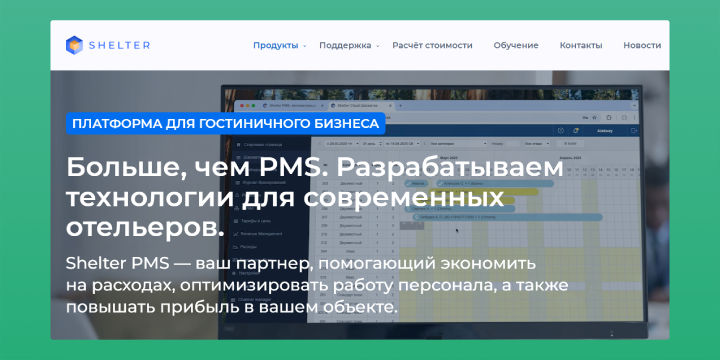Viewport: 720px width, 360px height.
Task: Expand the chevron next to Поддержка
Action: coord(377,46)
